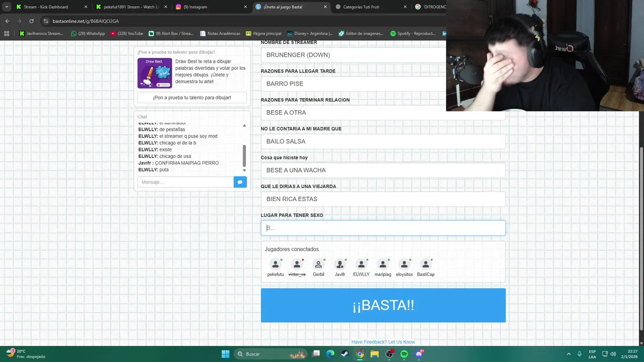The width and height of the screenshot is (644, 362).
Task: Open the Spotify bookmark
Action: click(x=413, y=34)
